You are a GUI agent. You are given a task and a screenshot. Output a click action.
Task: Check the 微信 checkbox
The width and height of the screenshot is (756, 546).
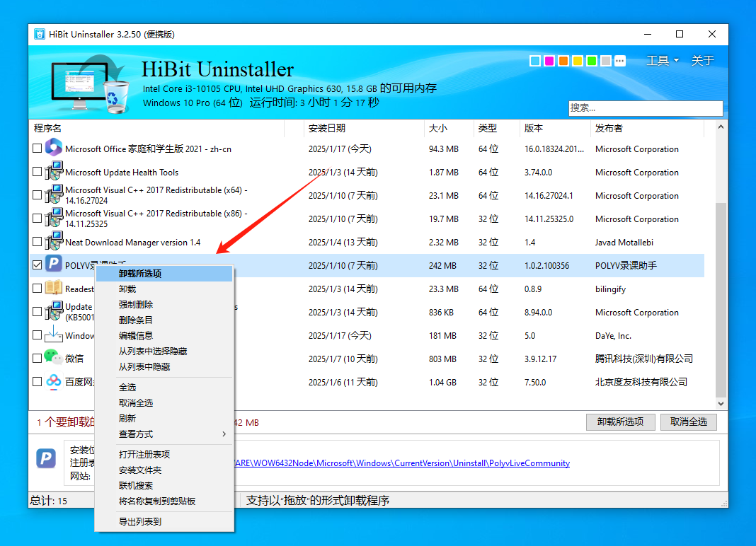tap(36, 359)
